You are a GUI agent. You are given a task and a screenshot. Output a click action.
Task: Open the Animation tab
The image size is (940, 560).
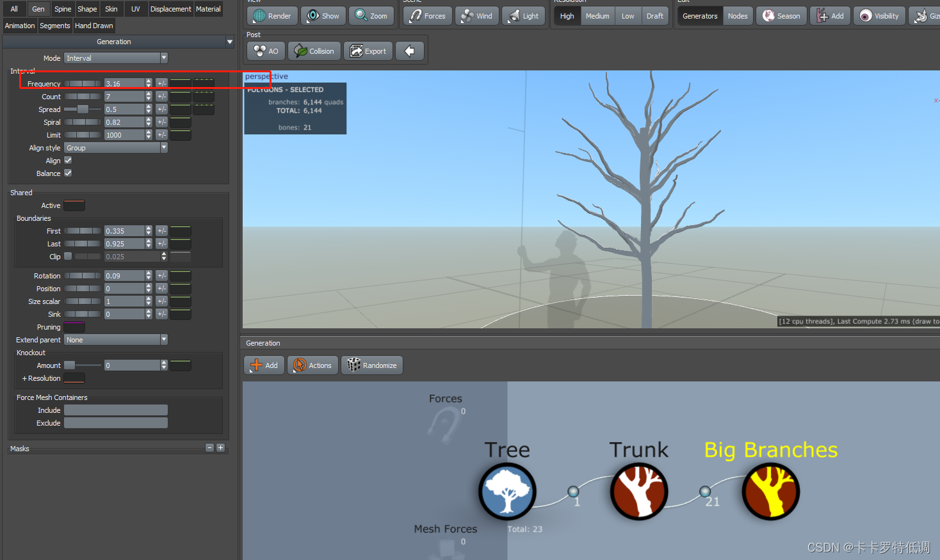pyautogui.click(x=20, y=26)
